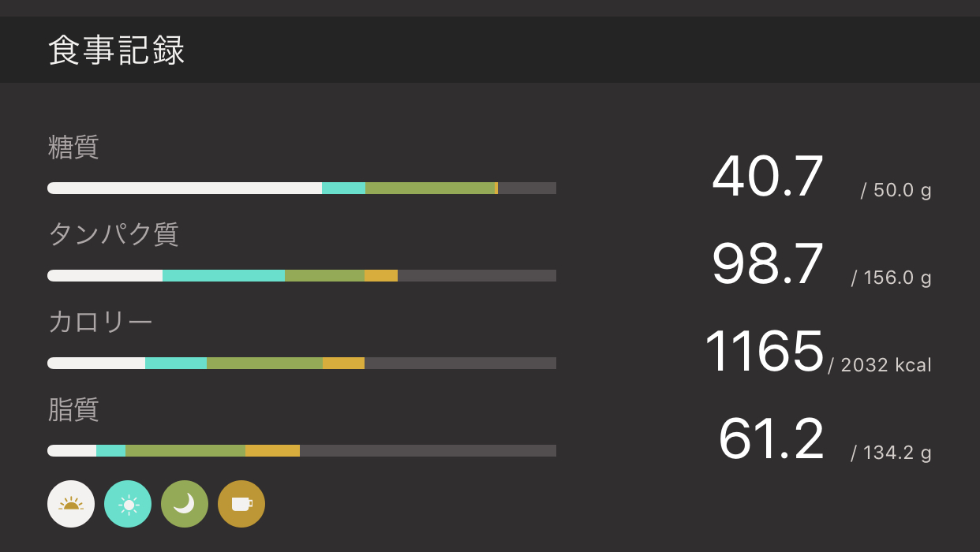Click the 156.0 g protein goal
This screenshot has height=552, width=980.
click(x=892, y=278)
